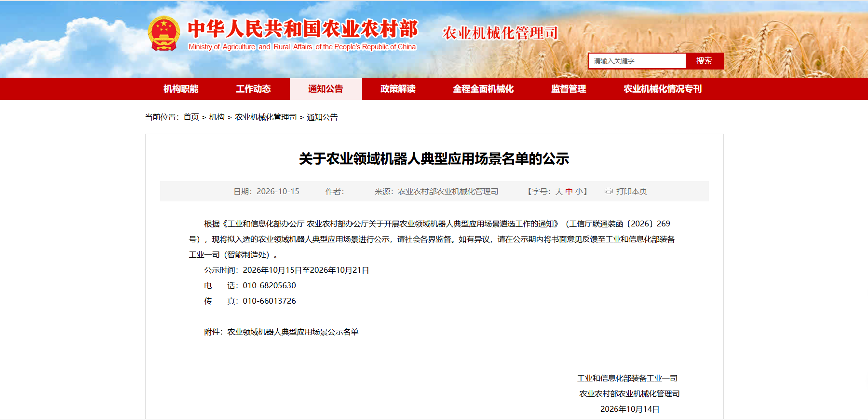The width and height of the screenshot is (868, 420).
Task: Select the 通知公告 tab
Action: tap(325, 89)
